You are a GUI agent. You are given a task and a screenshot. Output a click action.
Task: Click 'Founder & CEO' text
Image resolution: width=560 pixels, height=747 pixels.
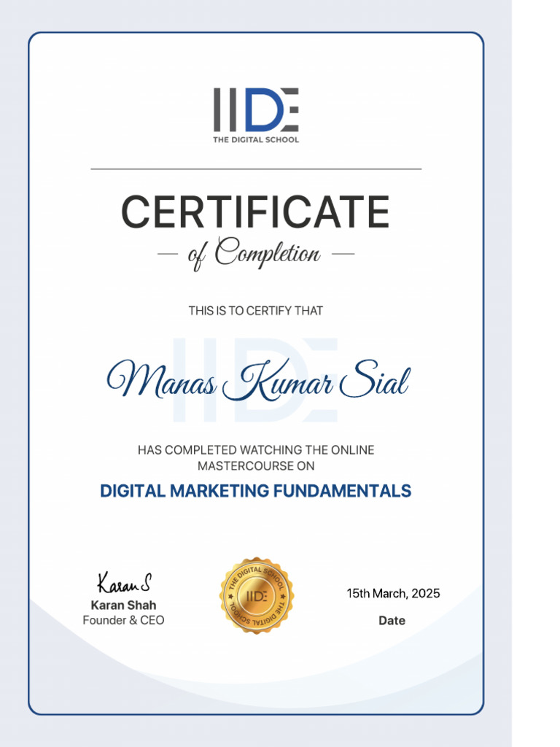point(123,620)
